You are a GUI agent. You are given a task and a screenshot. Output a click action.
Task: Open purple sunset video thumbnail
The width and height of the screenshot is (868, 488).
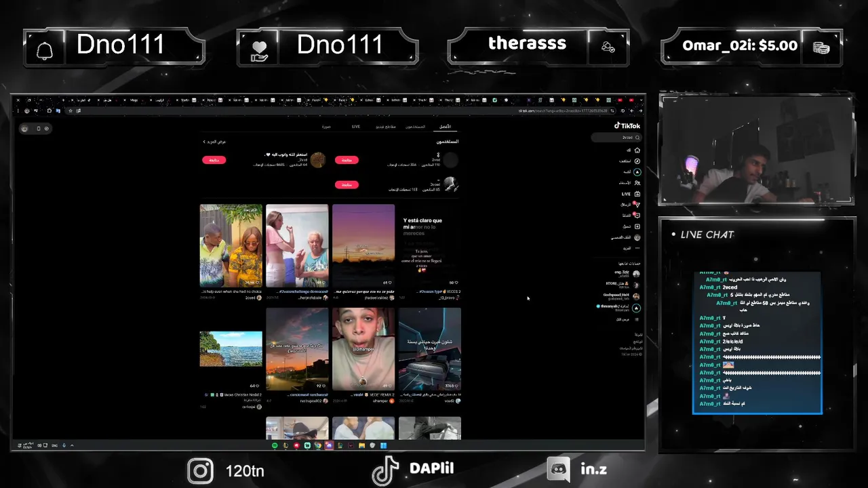click(363, 245)
